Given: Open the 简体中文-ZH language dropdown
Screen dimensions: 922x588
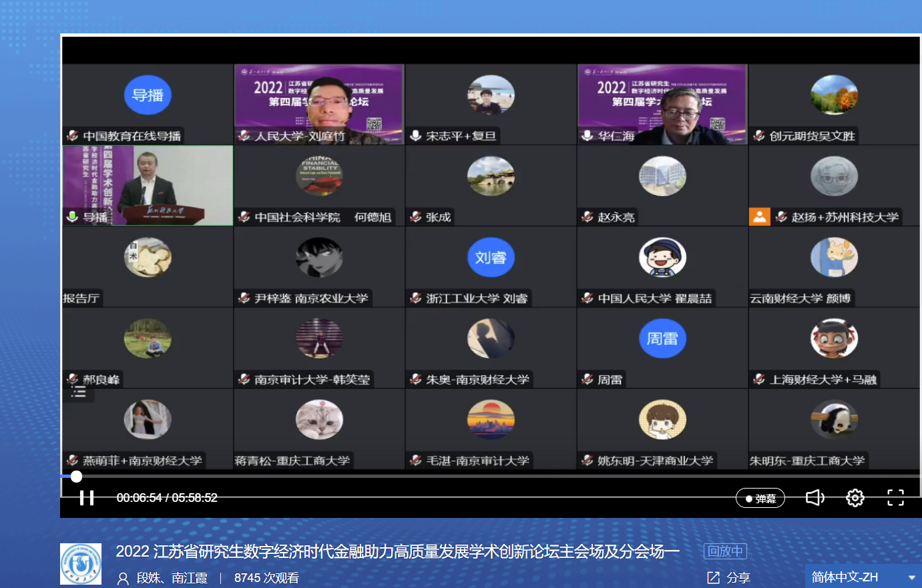Looking at the screenshot, I should [845, 577].
